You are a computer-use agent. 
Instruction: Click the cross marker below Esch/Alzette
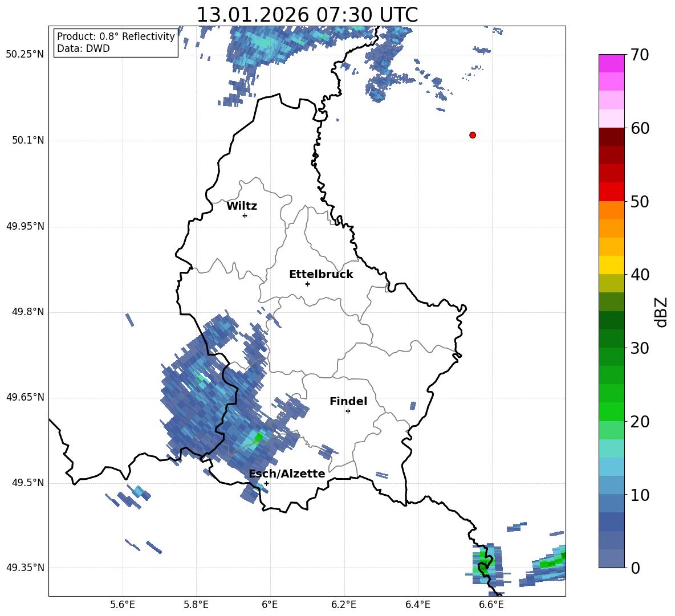pos(266,483)
